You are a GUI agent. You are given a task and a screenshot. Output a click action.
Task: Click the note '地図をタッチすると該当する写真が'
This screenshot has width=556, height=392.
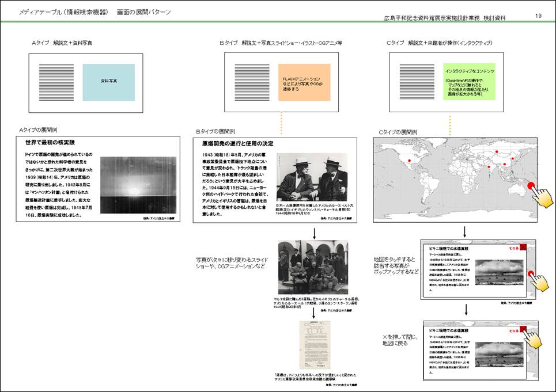396,265
